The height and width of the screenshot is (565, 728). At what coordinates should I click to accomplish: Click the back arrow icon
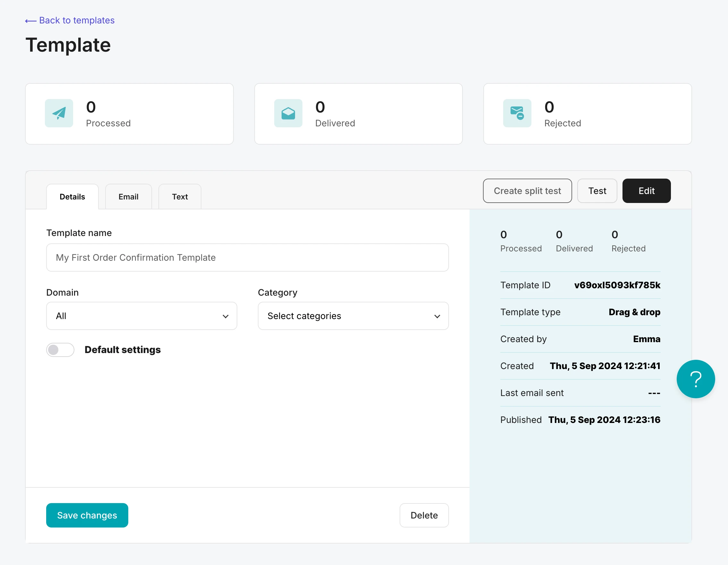click(x=31, y=21)
